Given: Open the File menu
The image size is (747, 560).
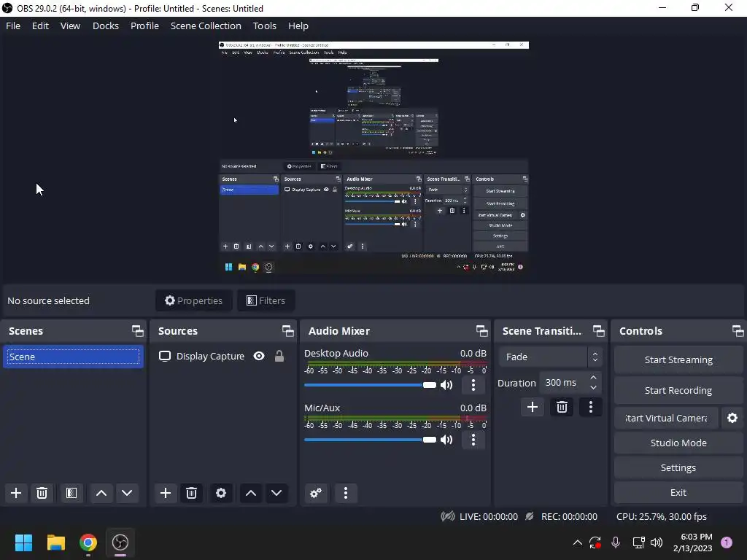Looking at the screenshot, I should [13, 26].
